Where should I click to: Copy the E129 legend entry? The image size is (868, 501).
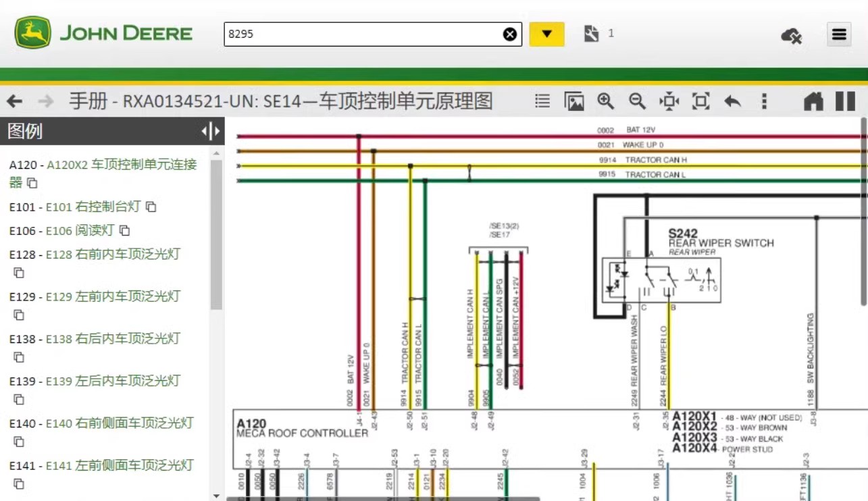point(19,315)
